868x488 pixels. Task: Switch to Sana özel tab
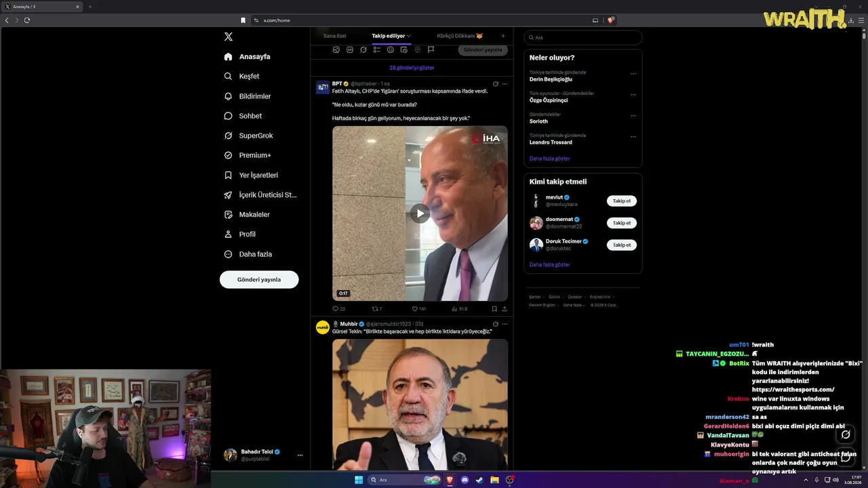pyautogui.click(x=335, y=36)
